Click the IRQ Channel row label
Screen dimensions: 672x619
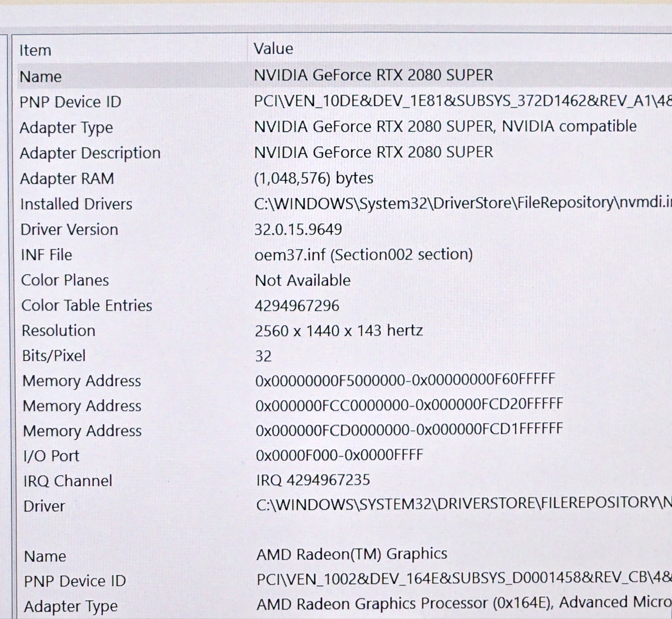pyautogui.click(x=68, y=481)
